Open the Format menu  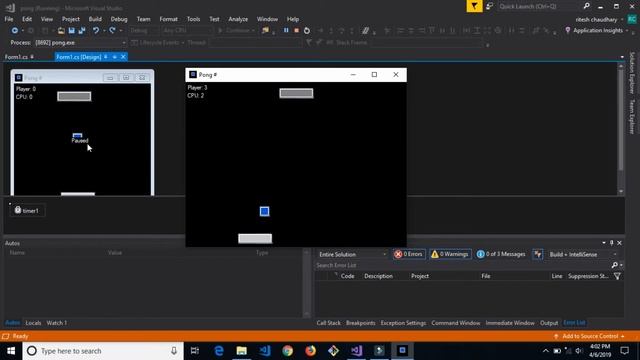[x=168, y=19]
